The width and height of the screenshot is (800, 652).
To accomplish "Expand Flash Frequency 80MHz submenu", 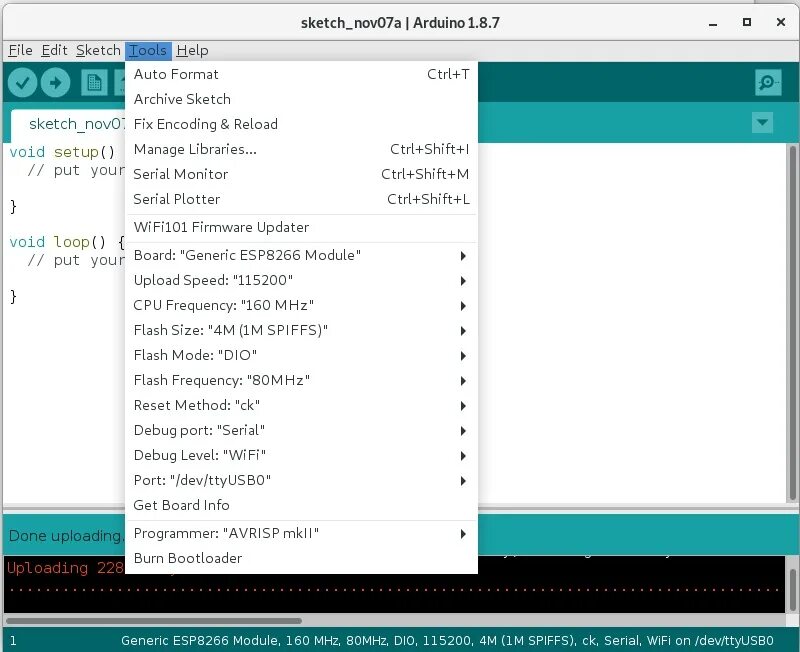I will click(x=301, y=381).
